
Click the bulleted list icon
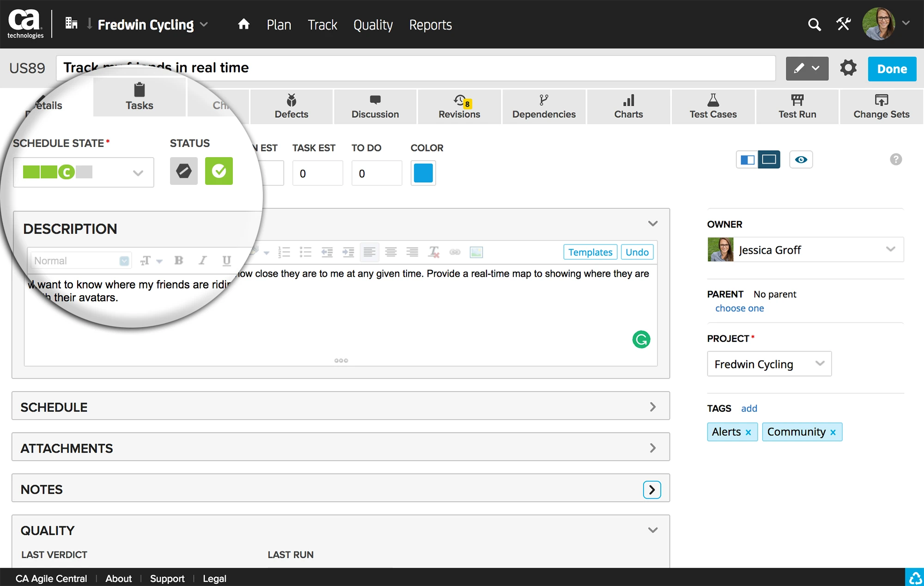point(305,252)
